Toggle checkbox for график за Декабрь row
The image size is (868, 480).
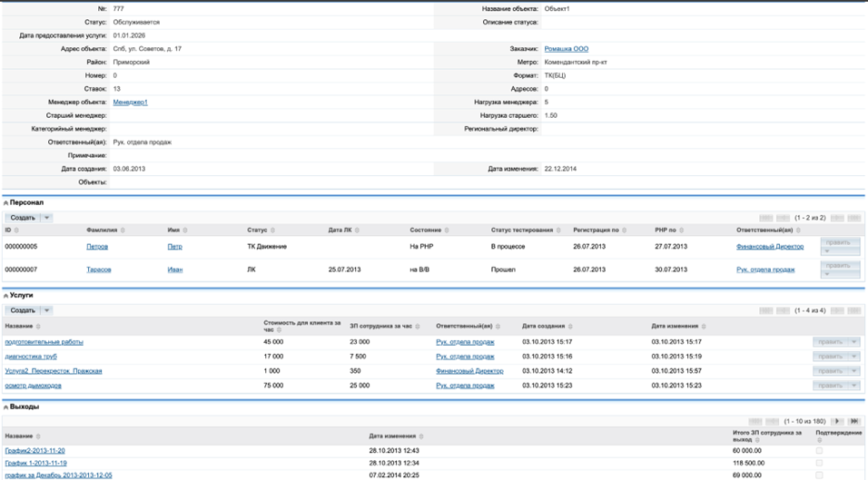(820, 475)
